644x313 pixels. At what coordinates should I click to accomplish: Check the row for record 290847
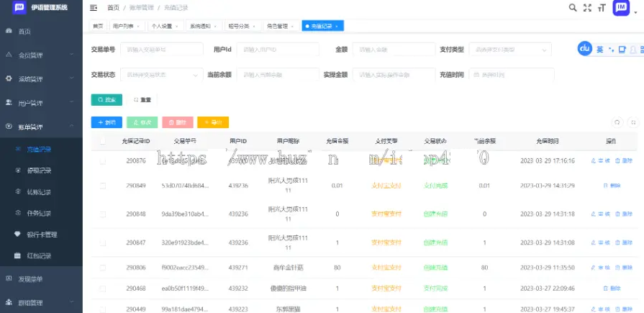click(103, 242)
